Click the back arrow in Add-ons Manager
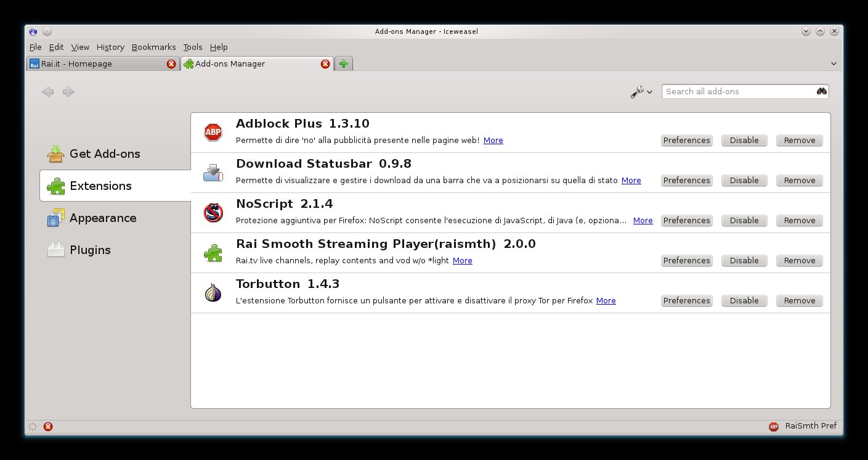The image size is (868, 460). [47, 92]
